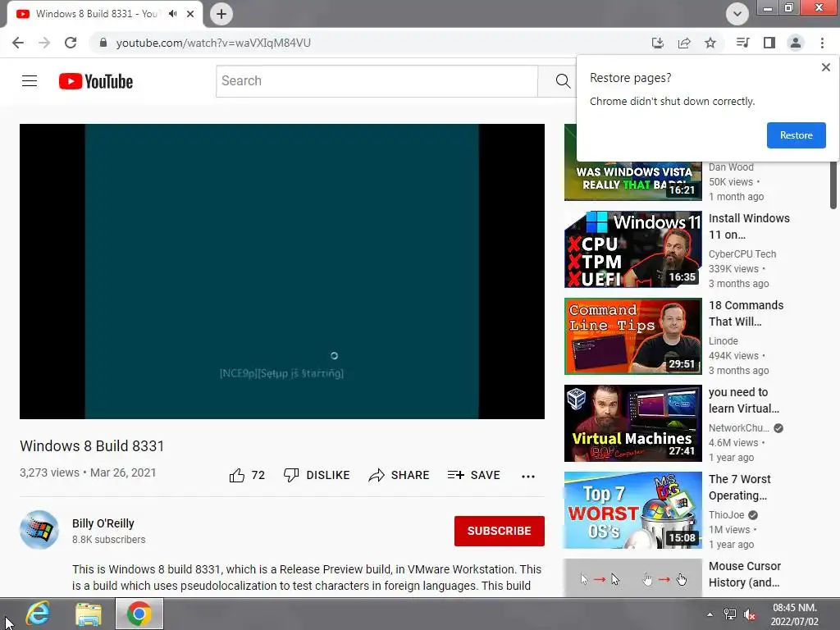Open Top 7 Worst OS's thumbnail

coord(632,510)
